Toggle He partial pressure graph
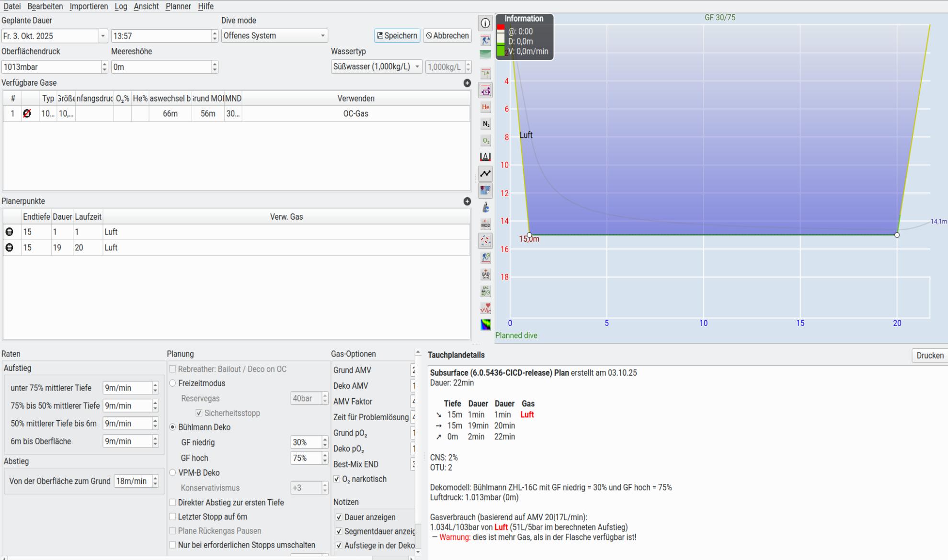This screenshot has height=560, width=948. (485, 107)
